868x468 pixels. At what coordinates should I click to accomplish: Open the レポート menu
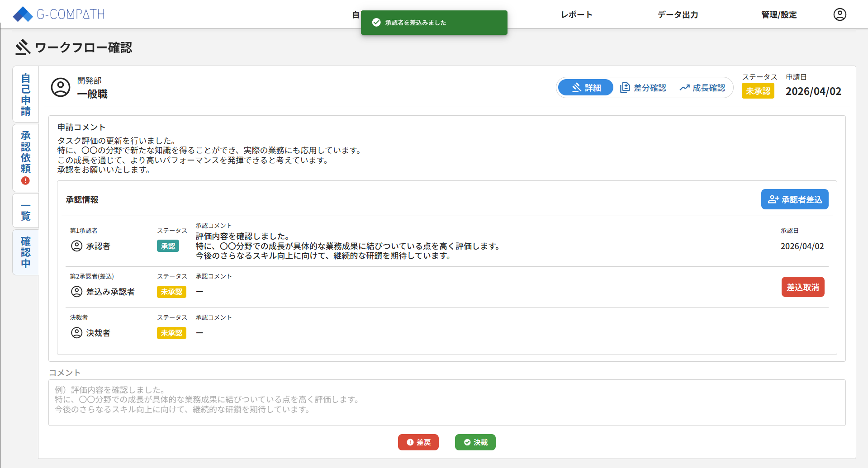click(576, 14)
